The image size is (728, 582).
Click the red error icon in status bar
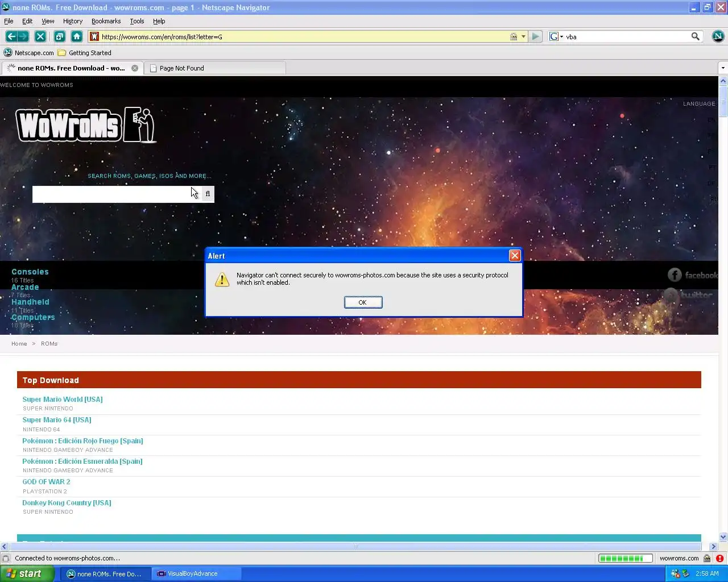tap(719, 558)
